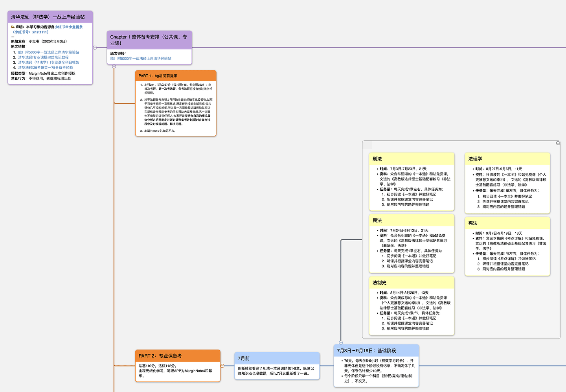Click 法制史 card line 时间：8月14日-8月26日，13天
Screen dimensions: 566x392
click(404, 293)
